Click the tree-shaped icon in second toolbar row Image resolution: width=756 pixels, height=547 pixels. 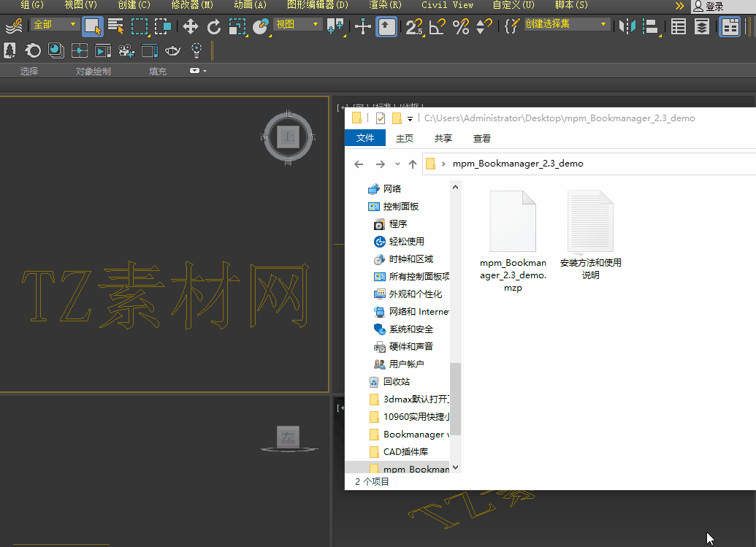point(9,50)
